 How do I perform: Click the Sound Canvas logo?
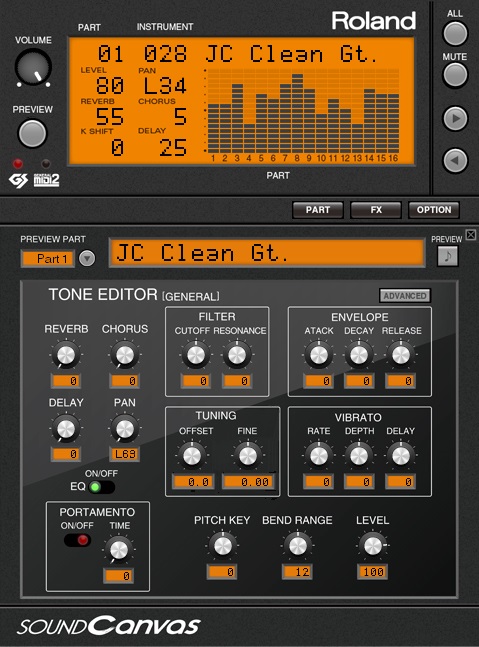[x=109, y=626]
